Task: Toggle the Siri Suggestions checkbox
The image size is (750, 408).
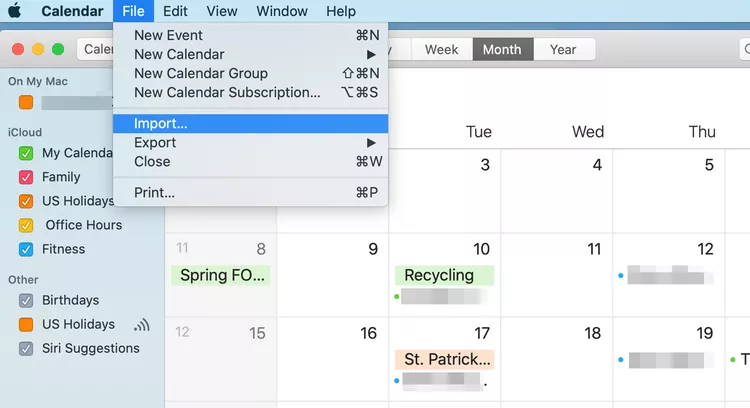Action: point(26,348)
